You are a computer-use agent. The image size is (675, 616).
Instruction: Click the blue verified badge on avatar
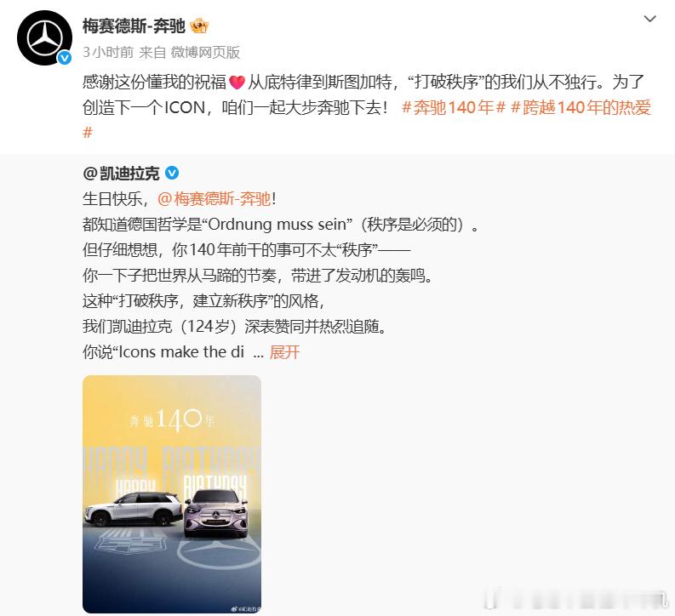pyautogui.click(x=65, y=58)
